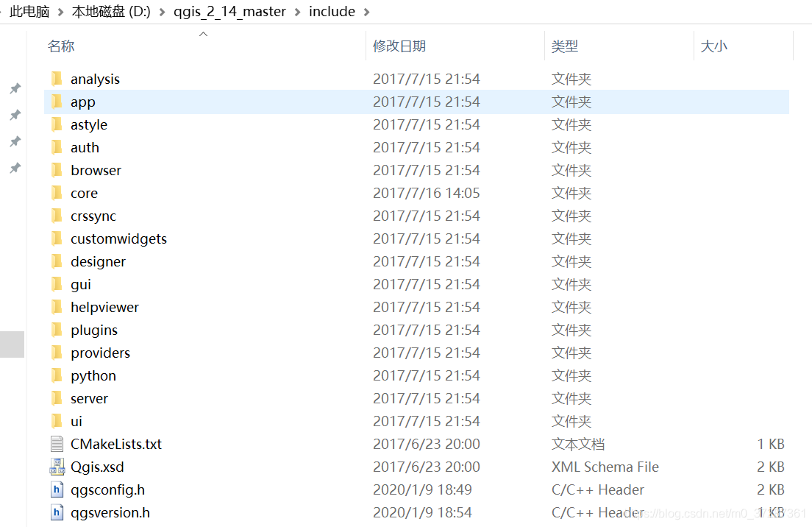Image resolution: width=812 pixels, height=527 pixels.
Task: Go to 此电脑 in breadcrumb path
Action: pos(29,11)
